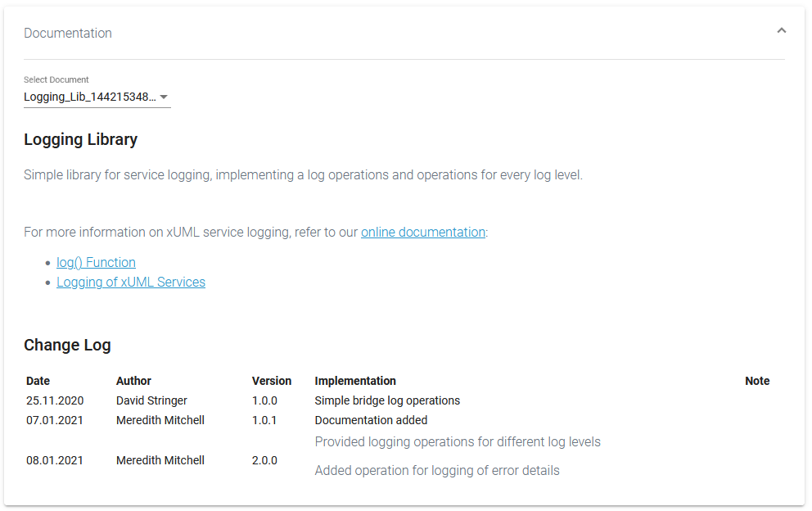Click the dropdown arrow next to Logging_Lib_144215348
The height and width of the screenshot is (511, 812).
(x=165, y=97)
